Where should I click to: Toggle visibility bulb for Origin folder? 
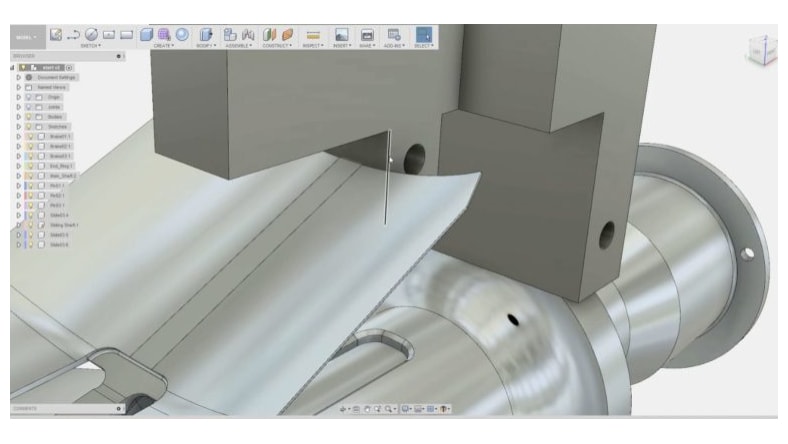(28, 97)
